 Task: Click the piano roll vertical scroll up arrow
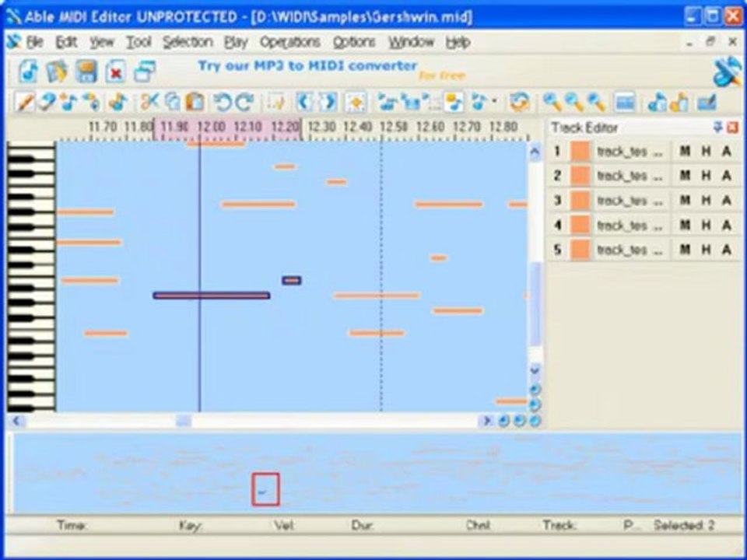coord(535,152)
